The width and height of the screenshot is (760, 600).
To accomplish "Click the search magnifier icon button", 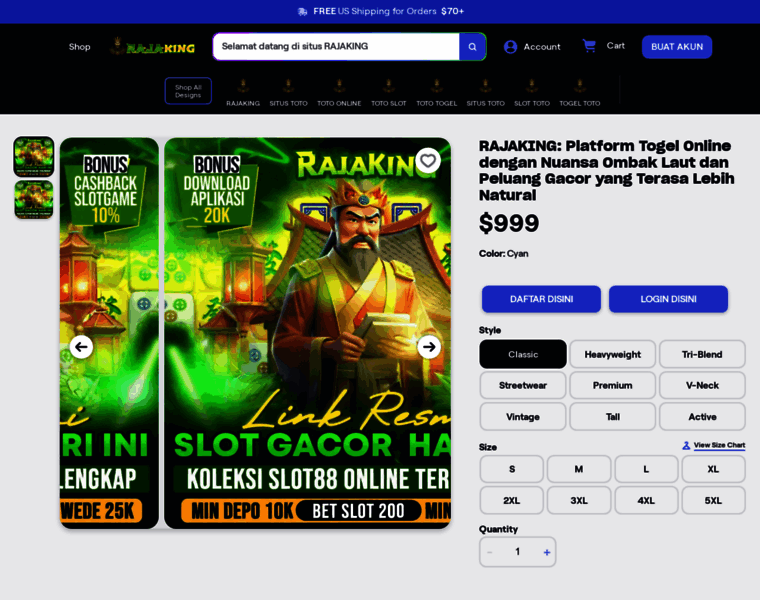I will click(x=472, y=47).
